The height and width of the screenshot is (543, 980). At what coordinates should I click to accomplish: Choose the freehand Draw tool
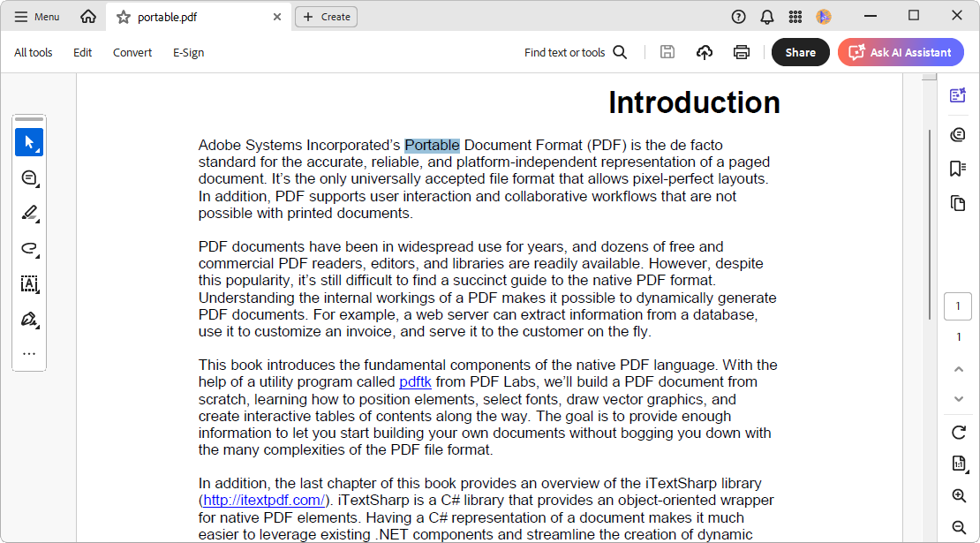pyautogui.click(x=29, y=248)
